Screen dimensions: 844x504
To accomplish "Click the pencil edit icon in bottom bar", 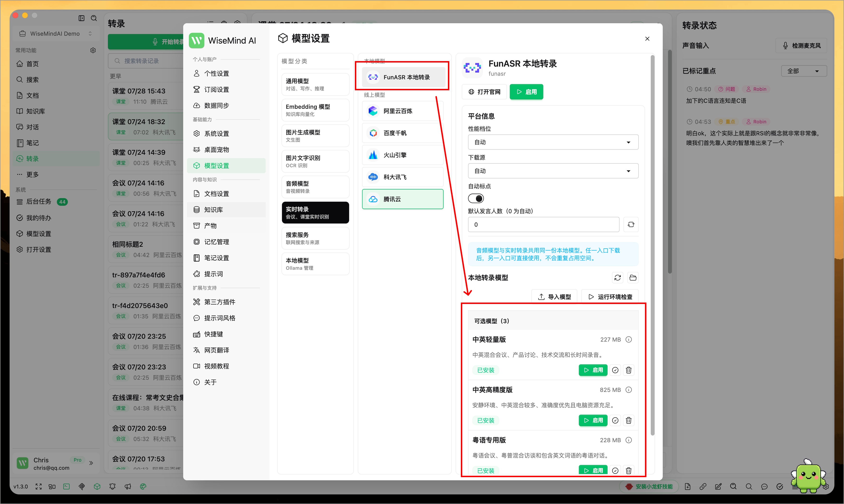I will point(718,487).
